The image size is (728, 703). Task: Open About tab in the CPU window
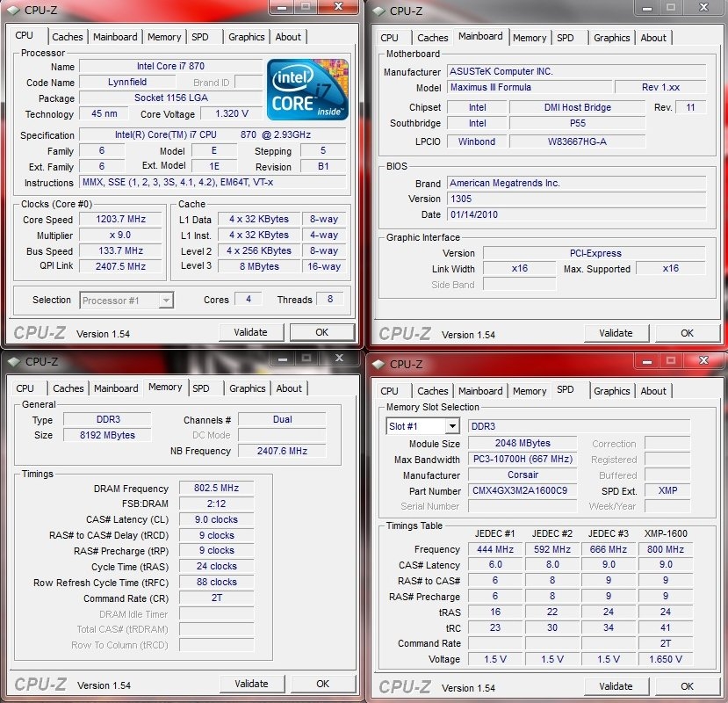click(288, 37)
